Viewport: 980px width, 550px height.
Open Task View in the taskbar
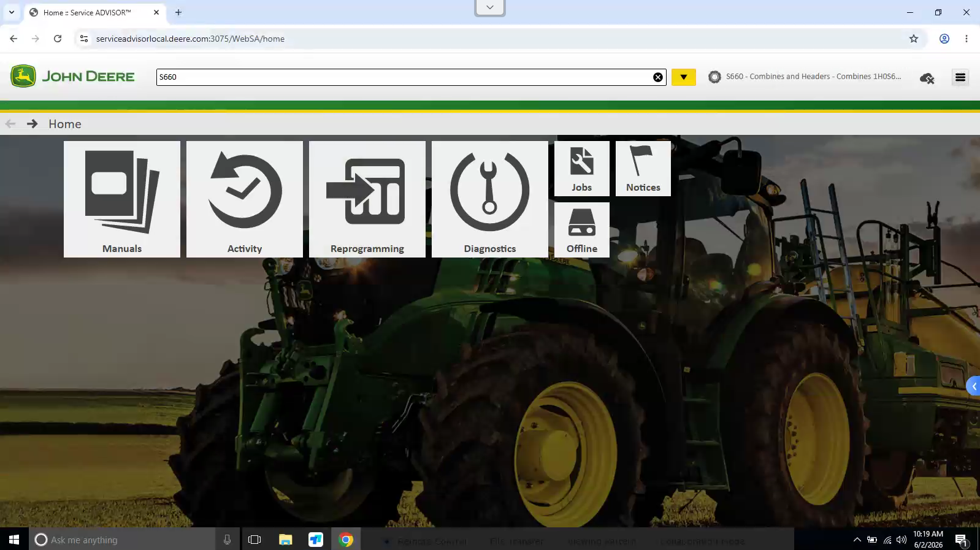pos(255,540)
